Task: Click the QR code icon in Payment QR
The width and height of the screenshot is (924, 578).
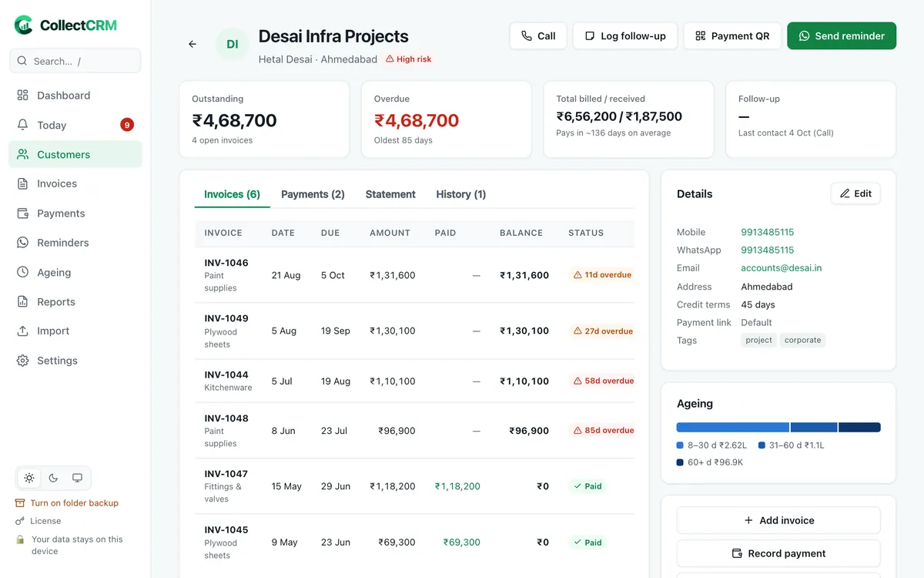Action: point(701,36)
